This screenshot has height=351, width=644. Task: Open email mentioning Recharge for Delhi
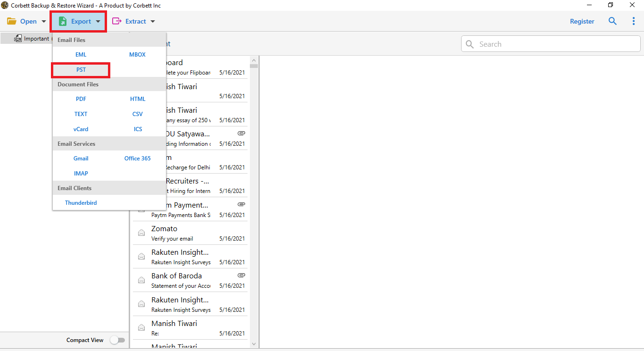tap(206, 162)
